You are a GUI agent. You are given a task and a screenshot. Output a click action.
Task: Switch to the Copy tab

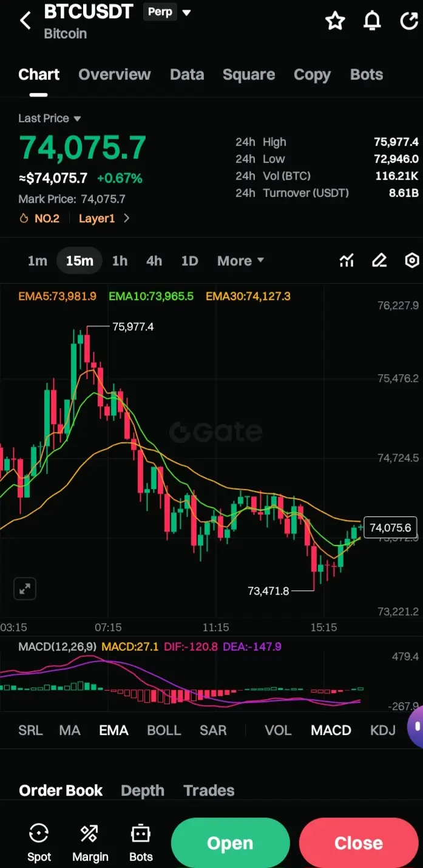(312, 75)
